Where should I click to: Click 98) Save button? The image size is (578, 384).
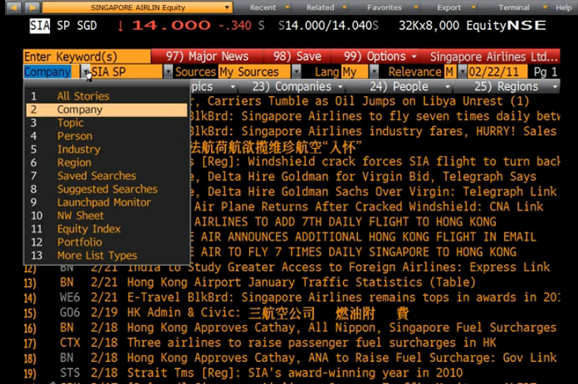[x=297, y=56]
